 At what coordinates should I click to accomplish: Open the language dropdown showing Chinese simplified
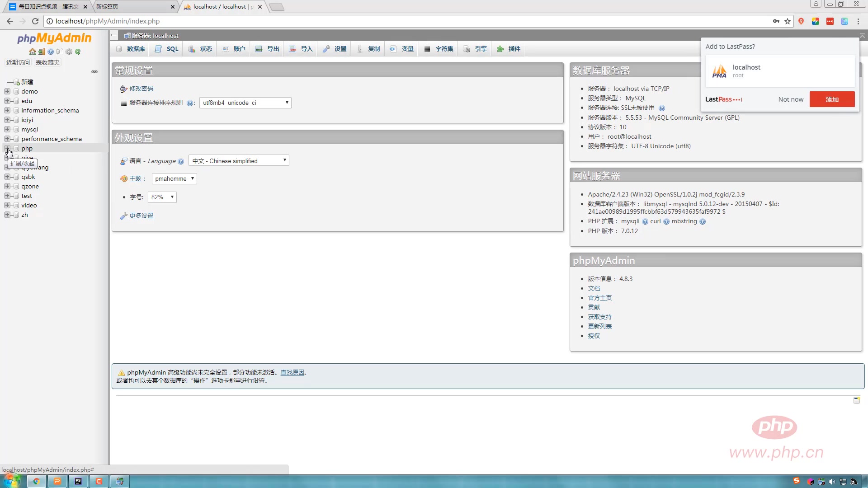pos(239,161)
